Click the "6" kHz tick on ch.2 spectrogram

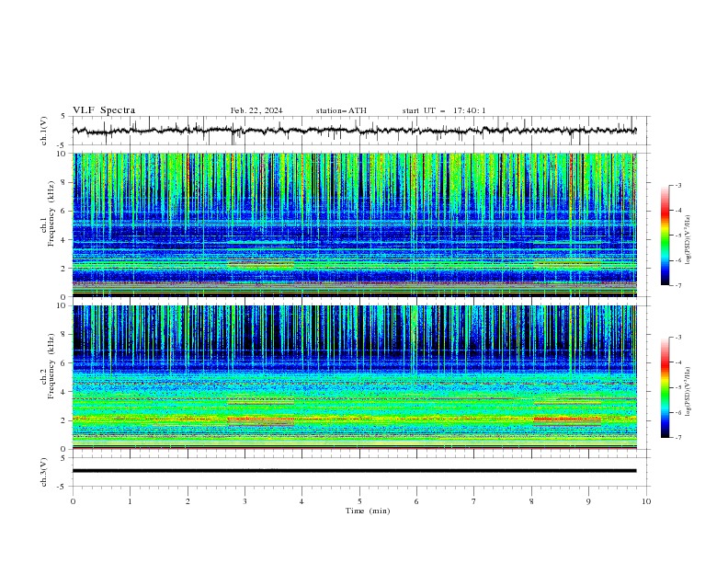pyautogui.click(x=64, y=363)
